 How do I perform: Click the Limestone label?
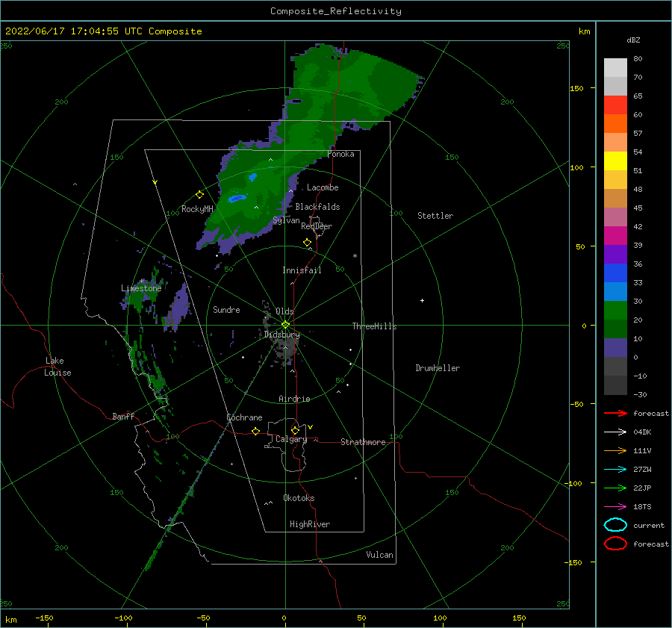pos(141,288)
